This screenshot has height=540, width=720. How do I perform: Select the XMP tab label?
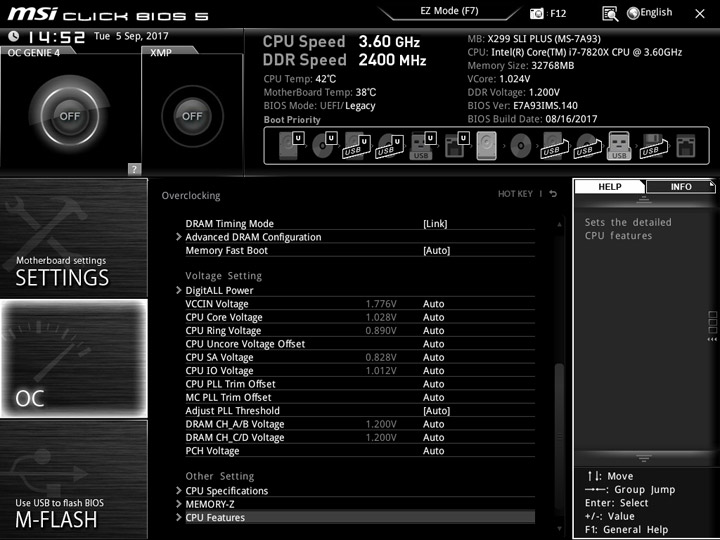coord(161,52)
